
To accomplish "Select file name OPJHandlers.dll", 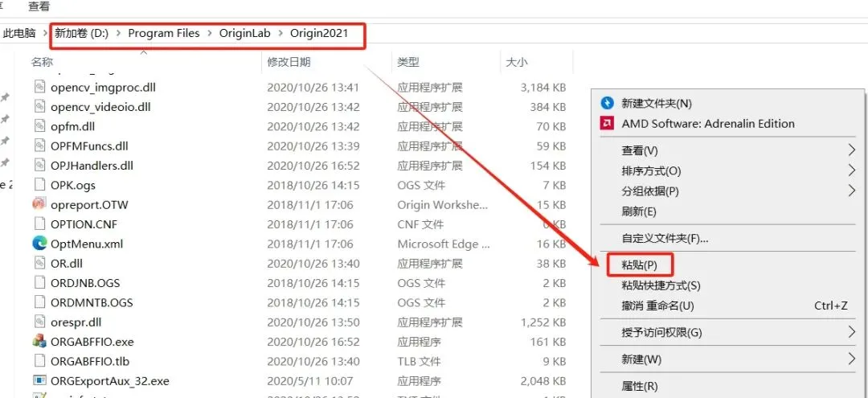I will (x=92, y=166).
